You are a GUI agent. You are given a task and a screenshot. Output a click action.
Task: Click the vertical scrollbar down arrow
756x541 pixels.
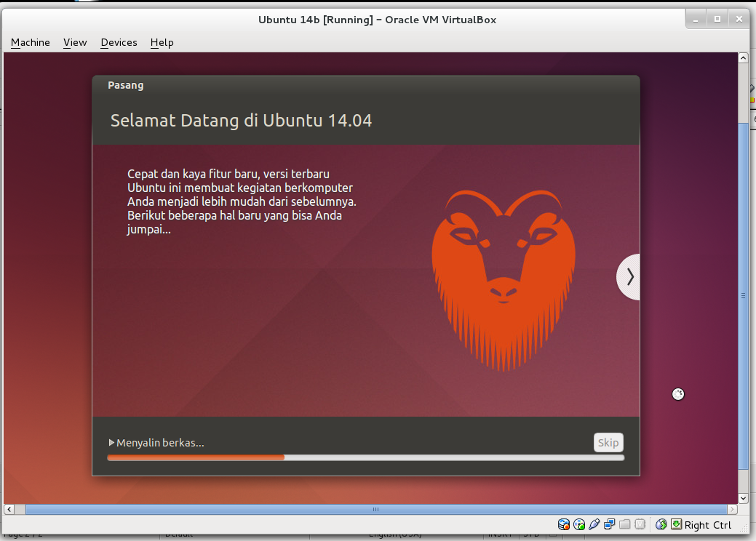[x=744, y=498]
